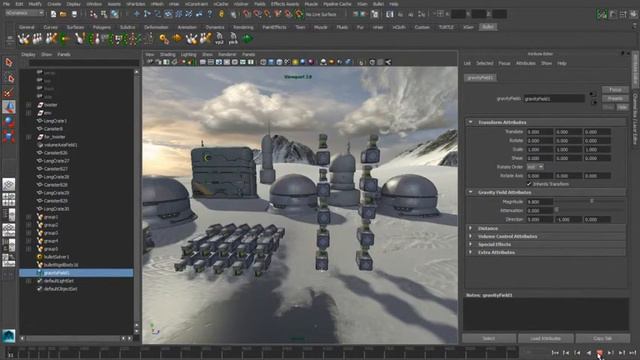Collapse the Transform Attributes section
640x360 pixels.
[x=471, y=122]
